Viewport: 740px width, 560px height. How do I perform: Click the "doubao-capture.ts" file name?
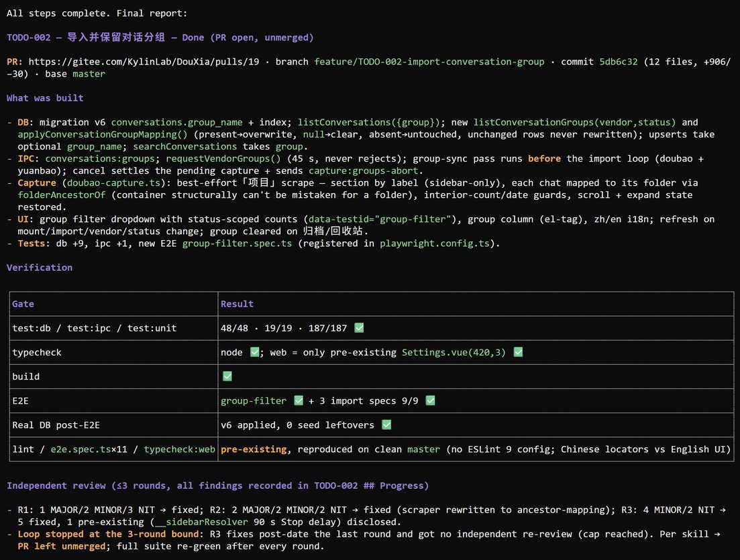(114, 182)
